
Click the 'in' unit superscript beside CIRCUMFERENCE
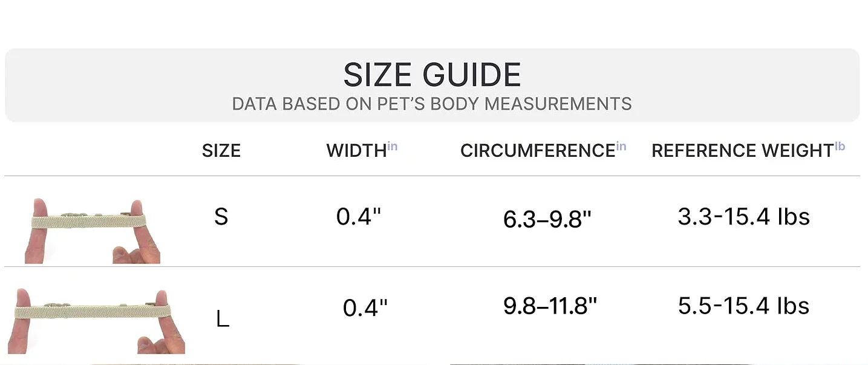coord(621,146)
